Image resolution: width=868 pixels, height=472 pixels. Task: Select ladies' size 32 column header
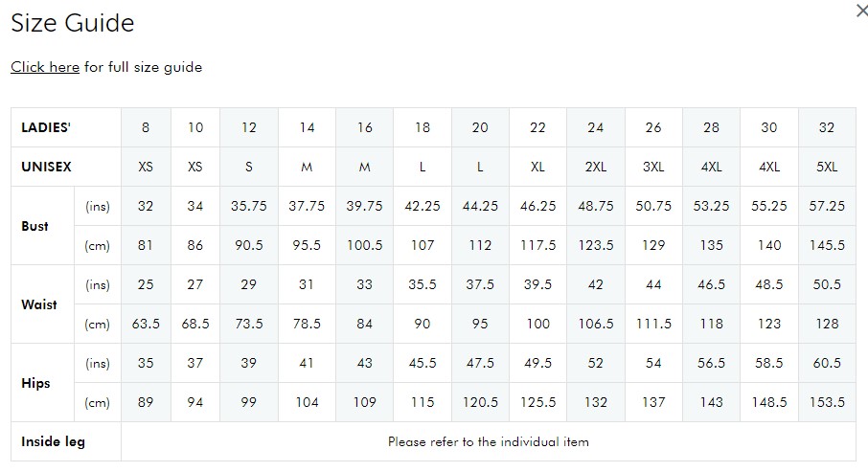coord(827,127)
